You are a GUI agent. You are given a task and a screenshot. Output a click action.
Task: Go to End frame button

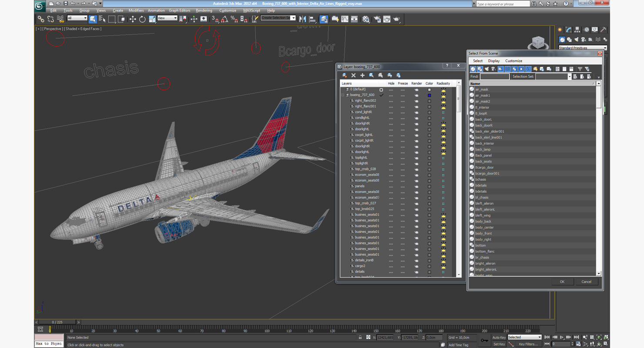point(576,337)
